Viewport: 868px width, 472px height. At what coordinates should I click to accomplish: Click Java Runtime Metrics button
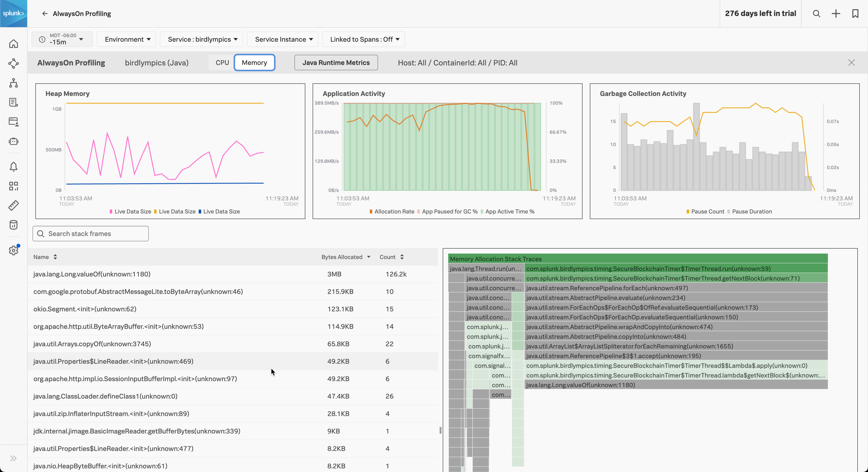pos(336,63)
